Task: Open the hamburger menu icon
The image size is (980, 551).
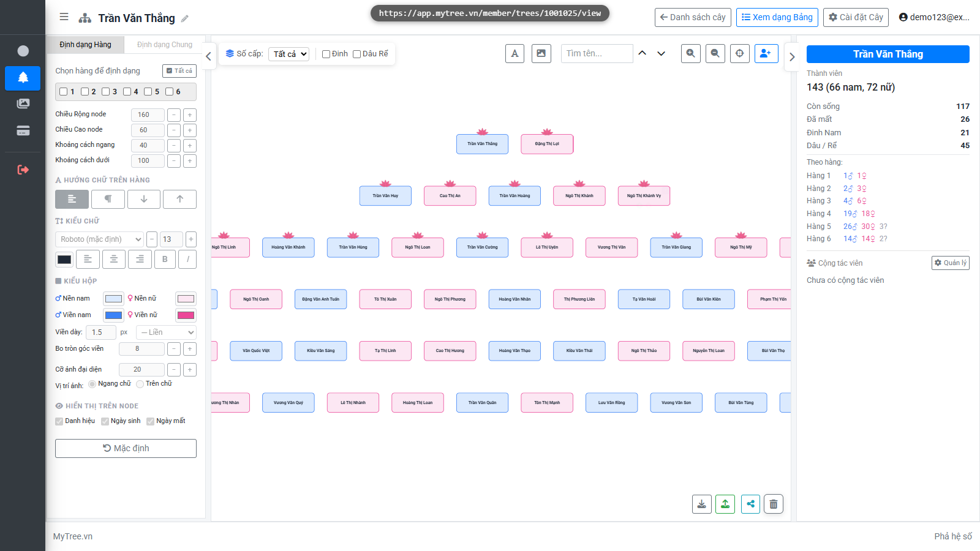Action: click(x=64, y=17)
